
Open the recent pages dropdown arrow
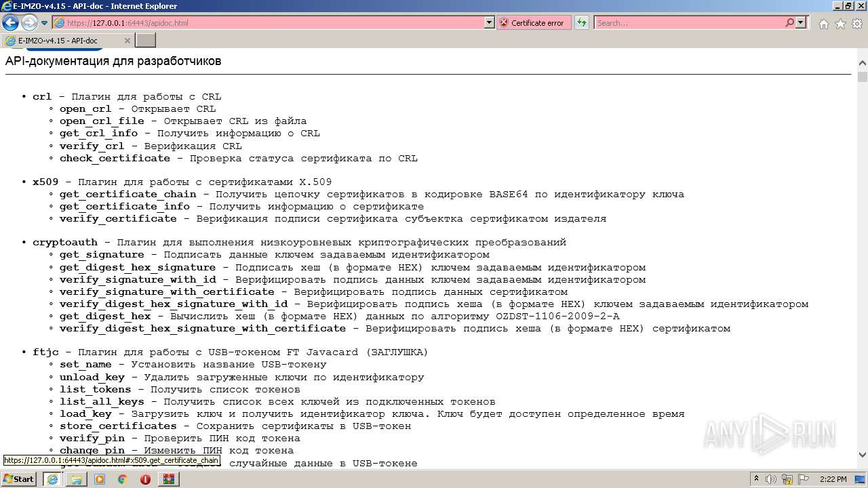45,23
